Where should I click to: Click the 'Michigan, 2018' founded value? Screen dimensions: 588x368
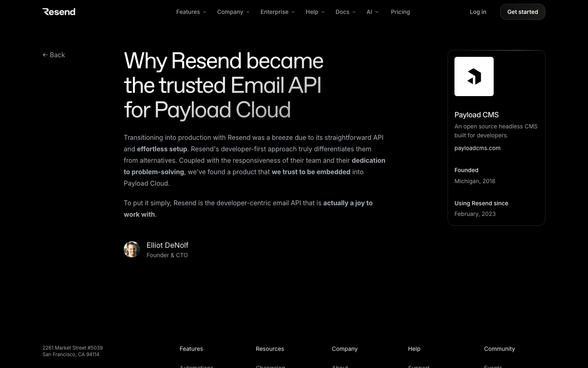(x=475, y=181)
